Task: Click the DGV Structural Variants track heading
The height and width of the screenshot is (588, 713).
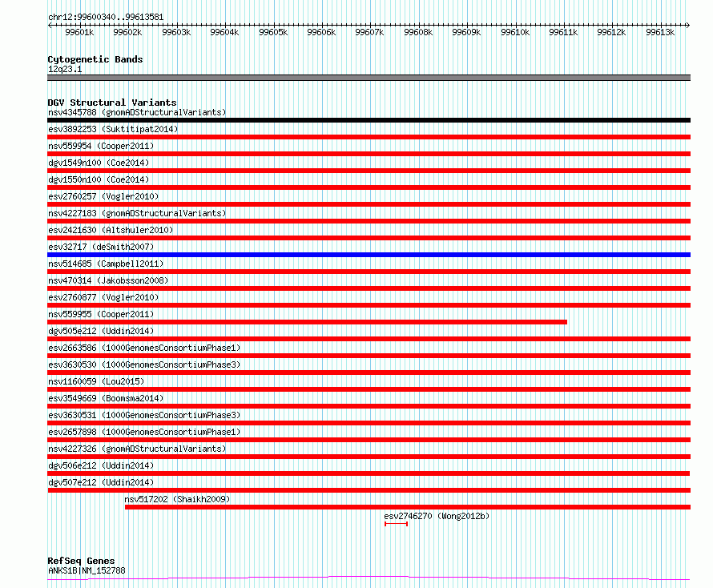Action: [x=112, y=103]
